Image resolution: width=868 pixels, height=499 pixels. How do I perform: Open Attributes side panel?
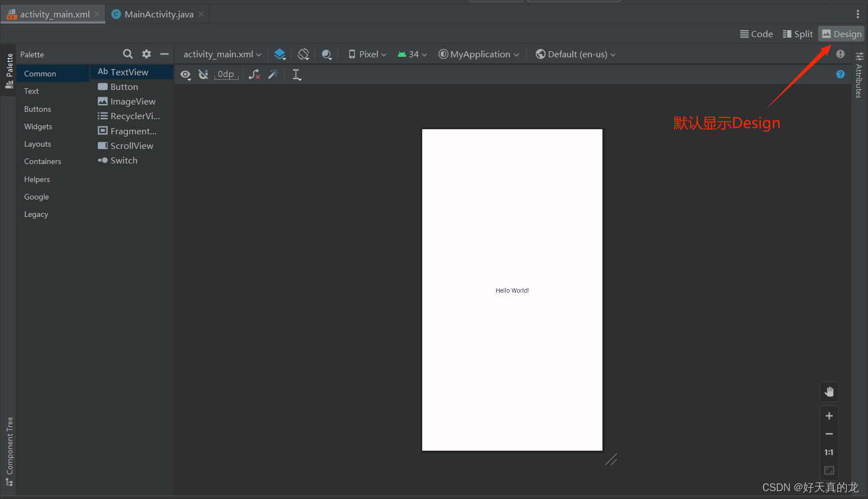[859, 75]
